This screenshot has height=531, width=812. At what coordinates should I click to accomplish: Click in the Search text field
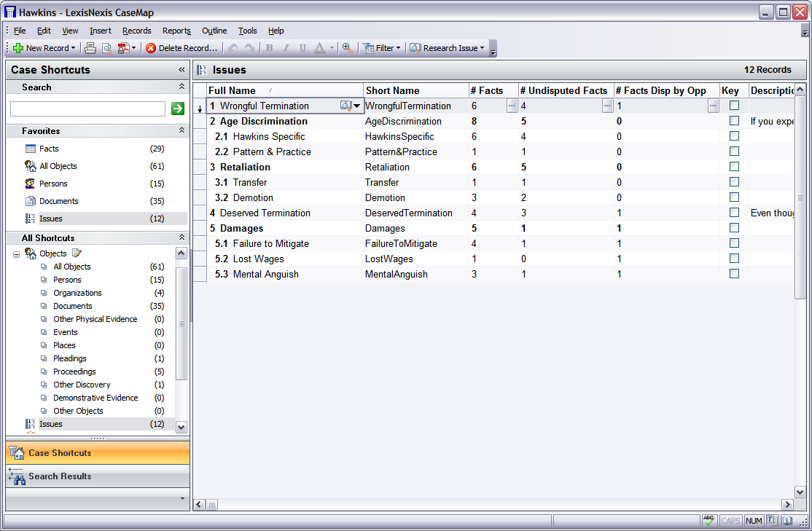88,109
